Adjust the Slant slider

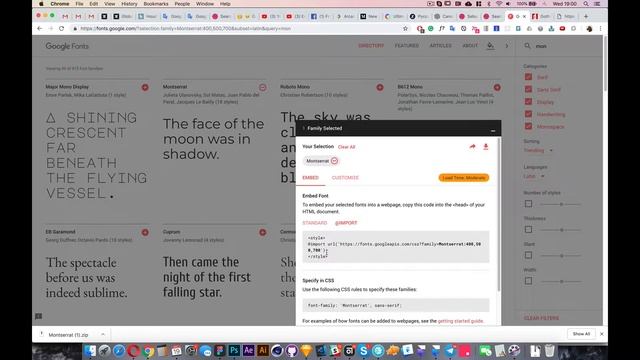click(561, 256)
